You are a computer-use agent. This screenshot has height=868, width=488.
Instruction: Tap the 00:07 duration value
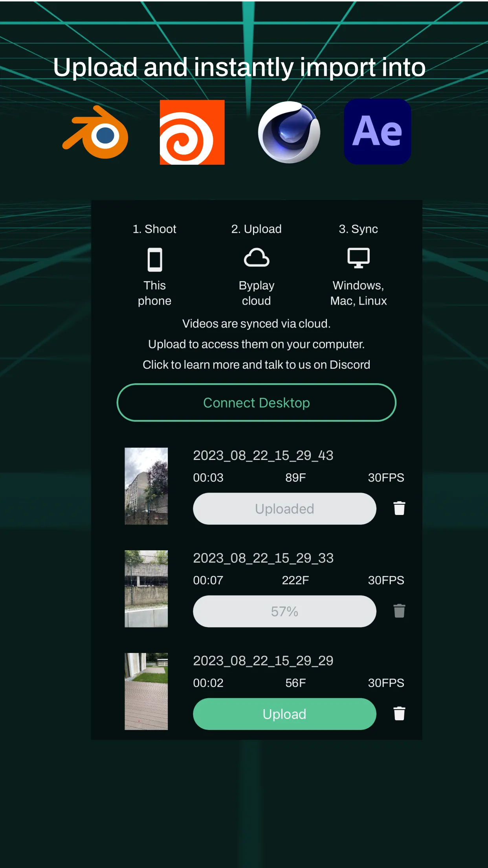tap(208, 580)
